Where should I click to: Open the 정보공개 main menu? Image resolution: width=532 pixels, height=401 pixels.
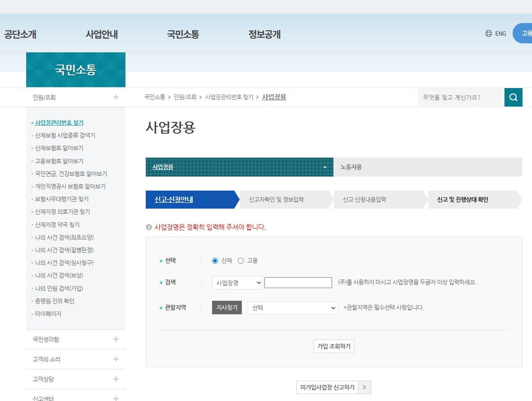(x=264, y=34)
